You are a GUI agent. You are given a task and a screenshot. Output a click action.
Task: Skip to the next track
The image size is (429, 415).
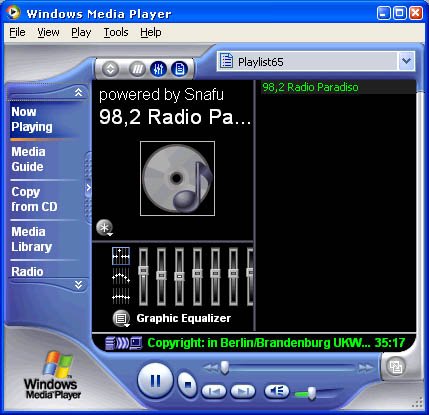(x=243, y=391)
